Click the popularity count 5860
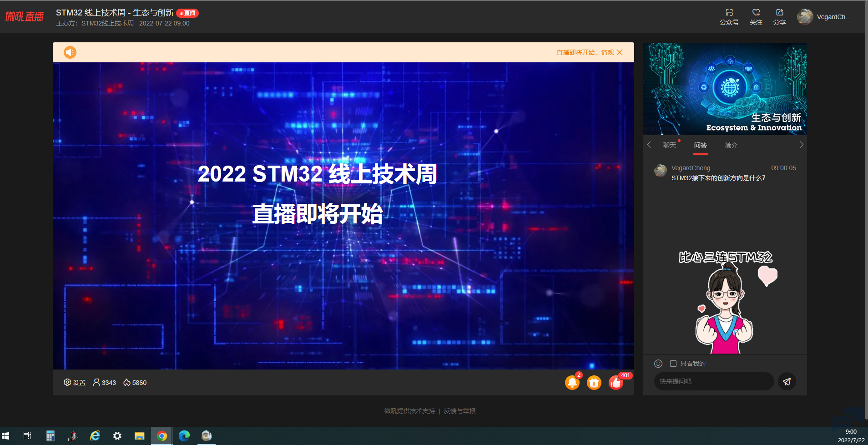The width and height of the screenshot is (868, 445). tap(135, 383)
